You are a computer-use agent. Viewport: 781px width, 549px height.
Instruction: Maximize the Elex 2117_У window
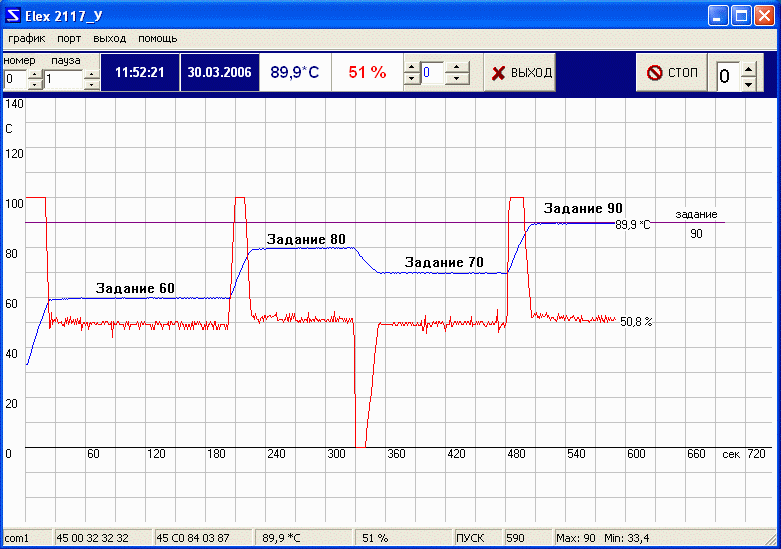741,16
